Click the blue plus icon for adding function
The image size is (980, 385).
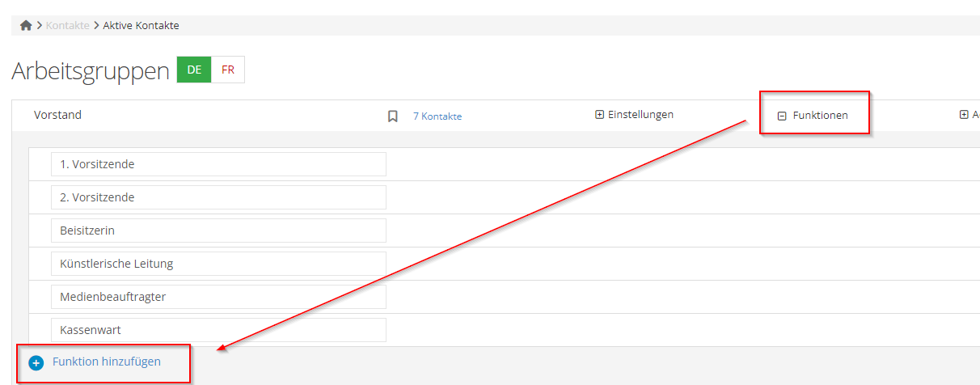tap(36, 363)
